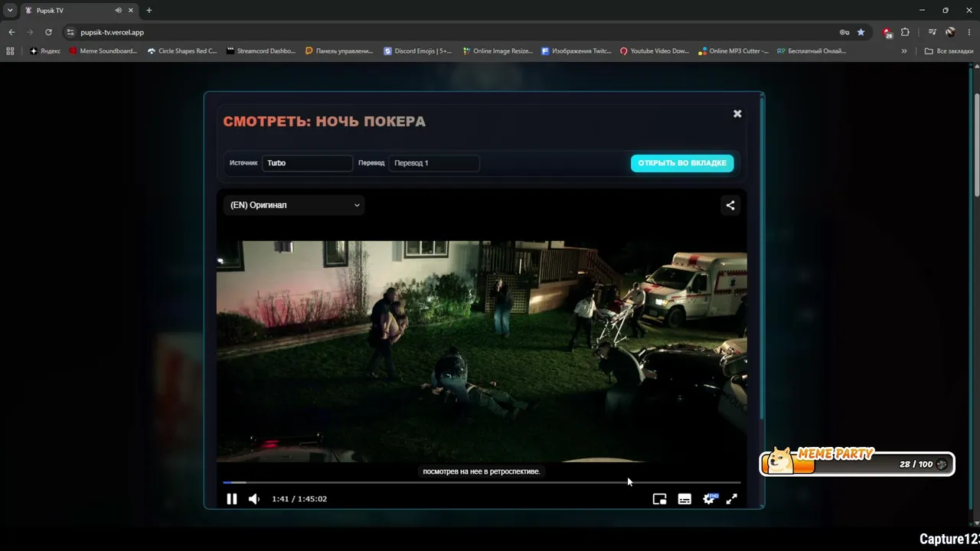Select the Pupsik TV tab
Screen dimensions: 980x551
[79, 11]
